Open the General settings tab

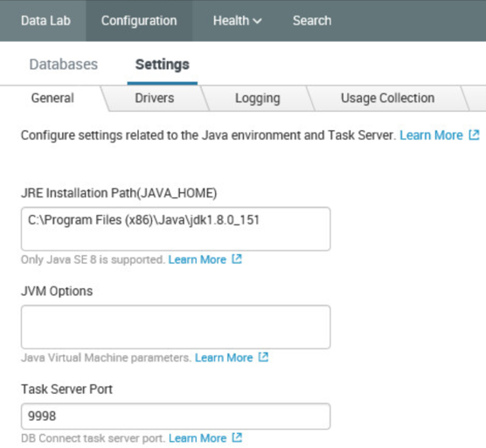coord(52,98)
